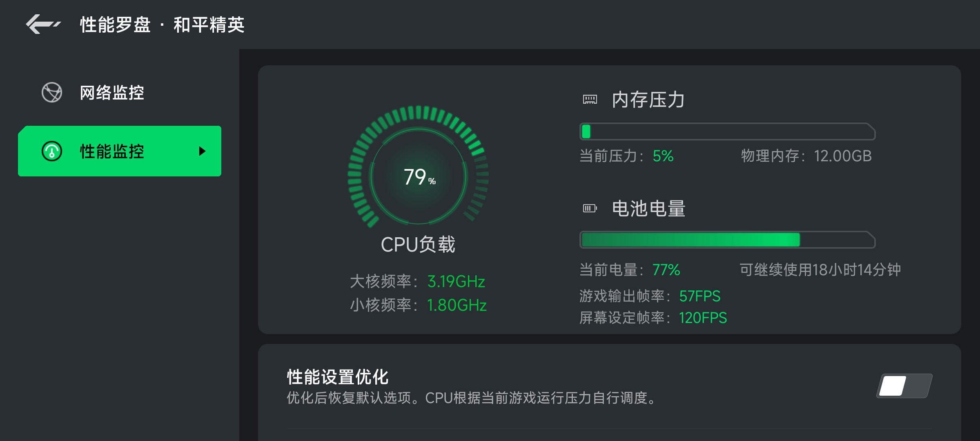Tap the 79% CPU load reading
980x441 pixels.
[419, 177]
